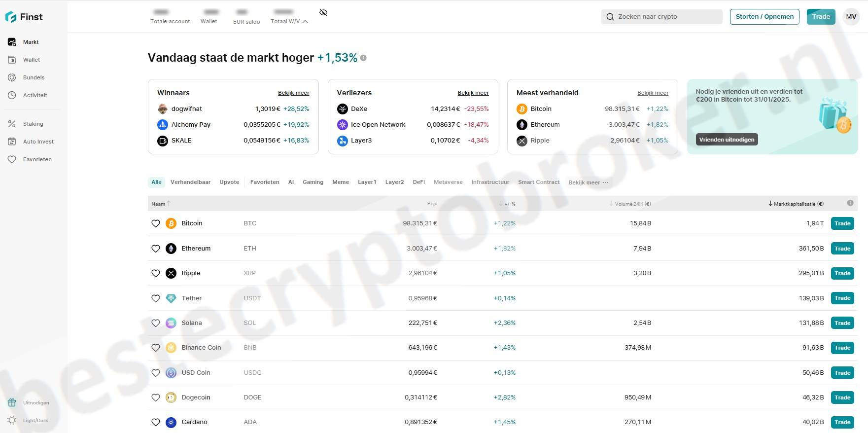Open the Markt sidebar icon
Viewport: 868px width, 433px height.
click(12, 42)
